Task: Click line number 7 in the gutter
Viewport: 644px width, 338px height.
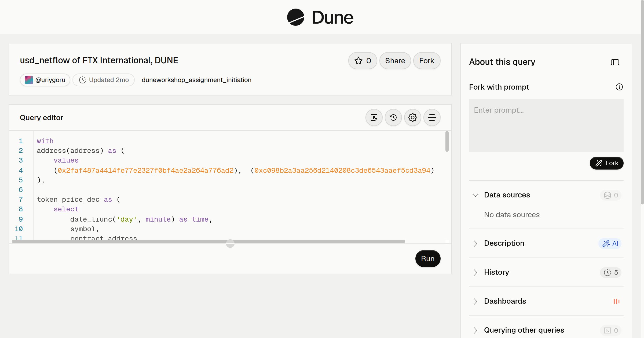Action: [x=21, y=200]
